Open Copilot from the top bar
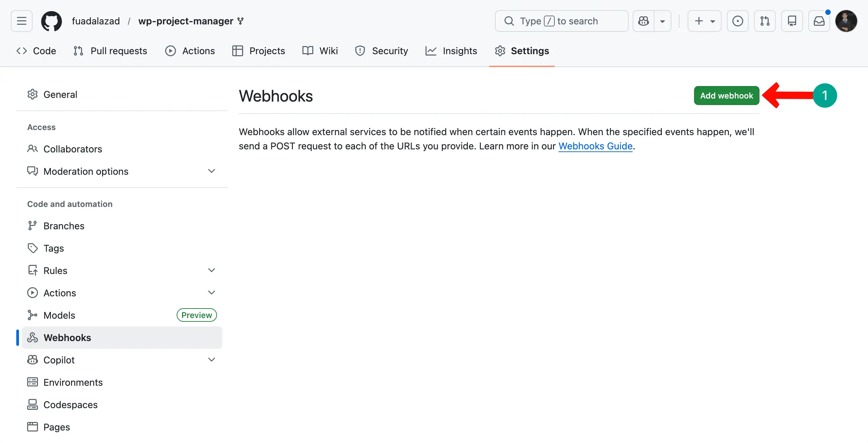The width and height of the screenshot is (868, 443). coord(643,21)
